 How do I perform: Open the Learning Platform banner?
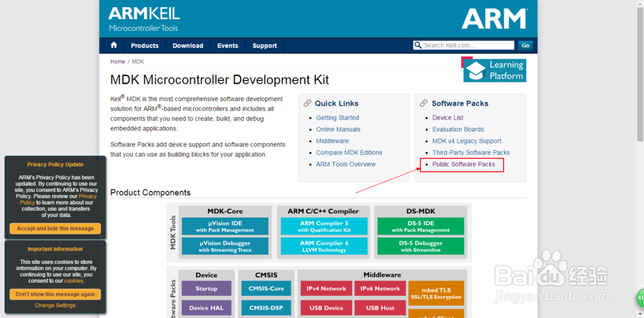495,70
